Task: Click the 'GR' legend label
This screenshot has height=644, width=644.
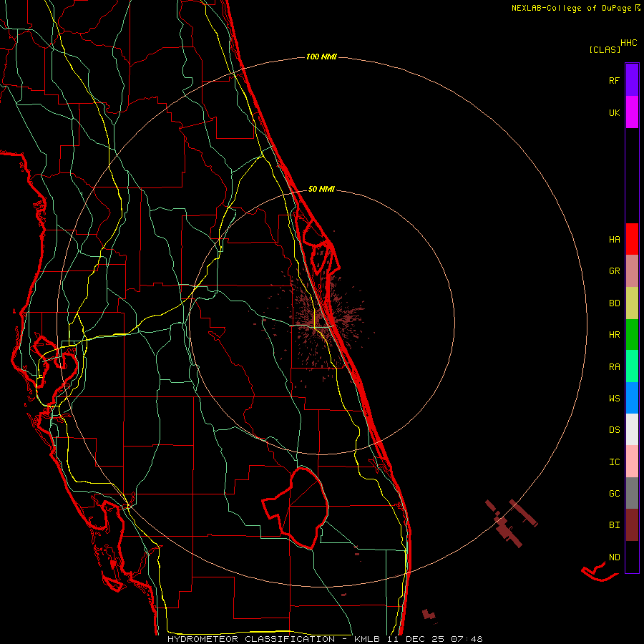Action: [x=614, y=271]
